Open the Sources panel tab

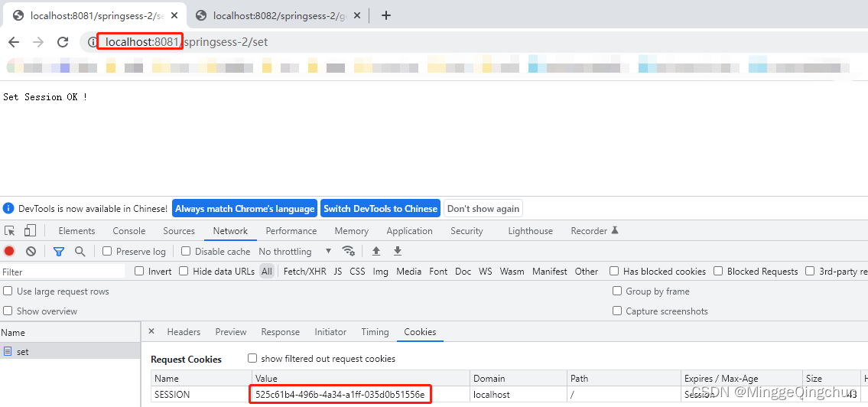coord(179,231)
